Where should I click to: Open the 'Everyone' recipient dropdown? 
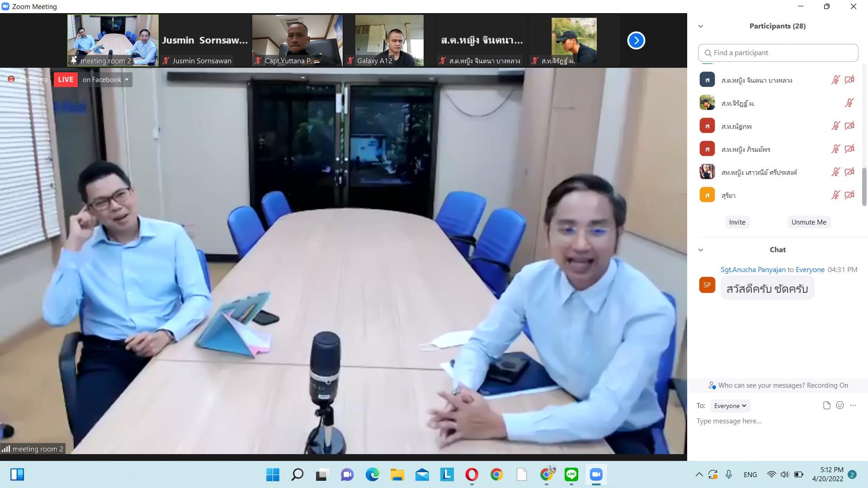[x=730, y=406]
